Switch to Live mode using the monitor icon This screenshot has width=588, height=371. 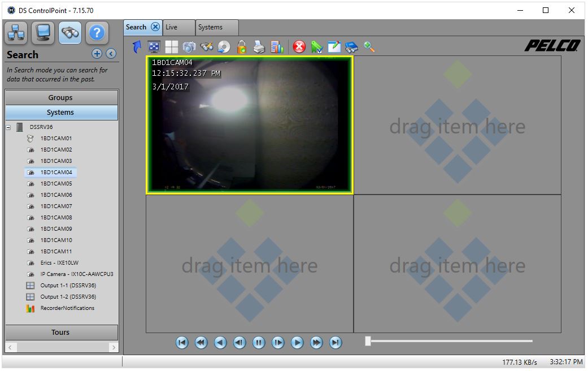[42, 32]
